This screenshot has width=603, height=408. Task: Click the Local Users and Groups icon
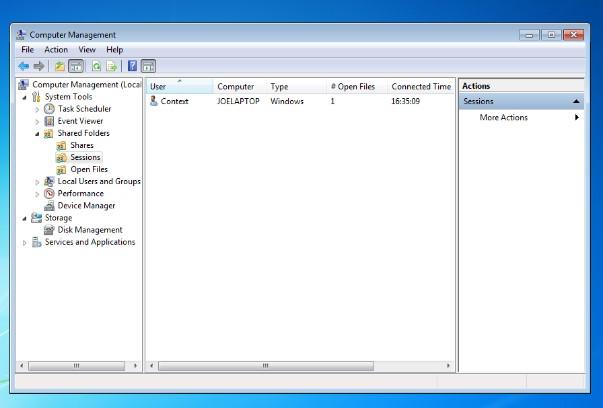point(49,181)
